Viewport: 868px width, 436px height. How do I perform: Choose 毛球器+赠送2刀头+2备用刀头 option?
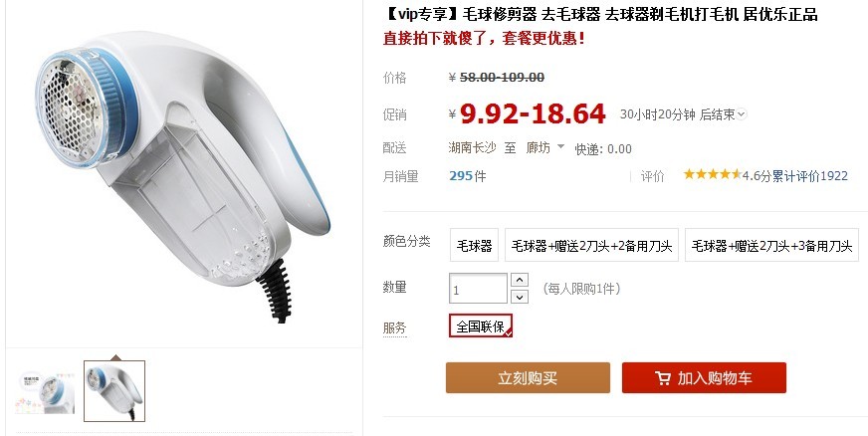click(x=591, y=245)
